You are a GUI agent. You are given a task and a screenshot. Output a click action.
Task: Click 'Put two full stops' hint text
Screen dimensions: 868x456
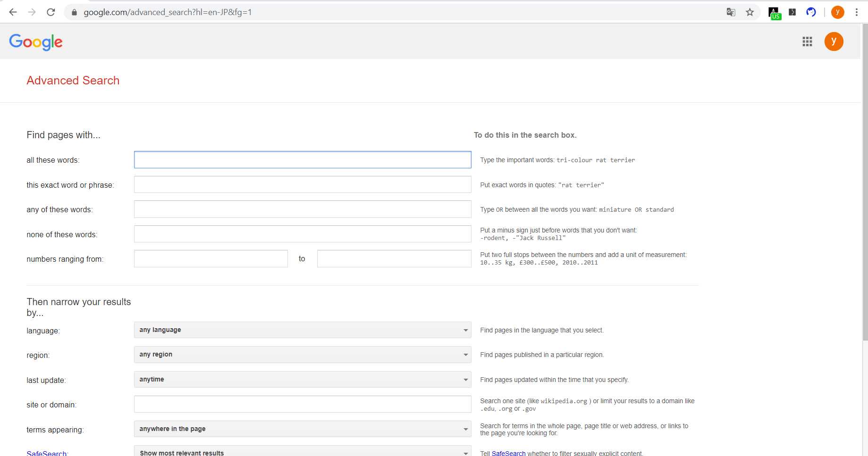583,258
